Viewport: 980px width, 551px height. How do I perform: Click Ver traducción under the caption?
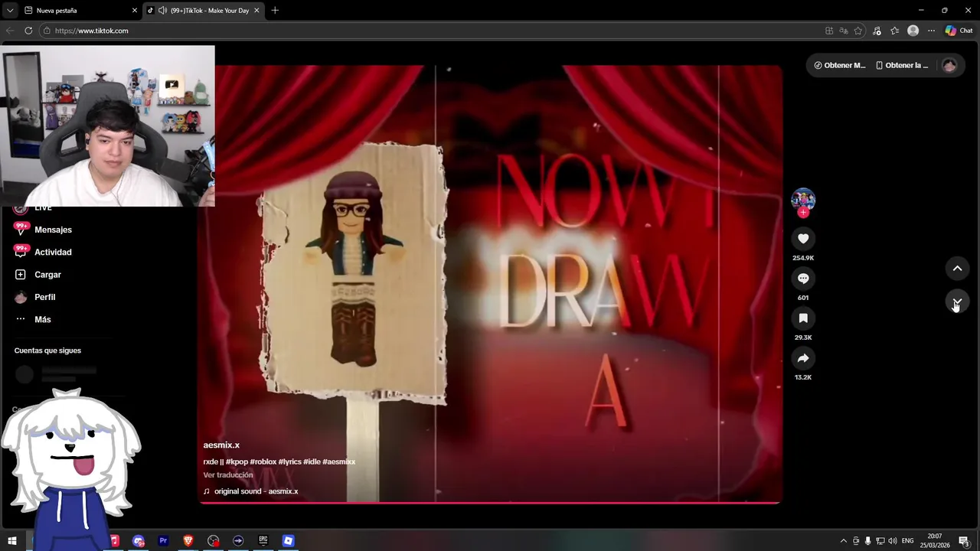[228, 474]
